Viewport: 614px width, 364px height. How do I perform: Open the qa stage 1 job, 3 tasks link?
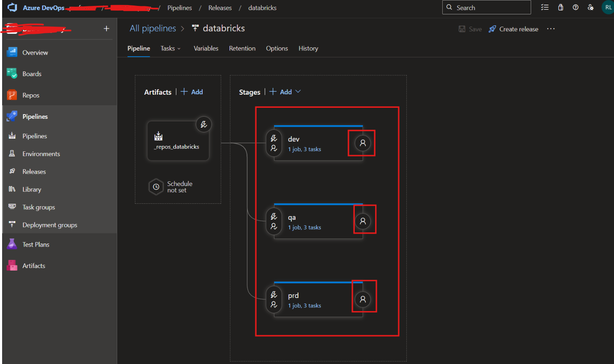pos(304,227)
